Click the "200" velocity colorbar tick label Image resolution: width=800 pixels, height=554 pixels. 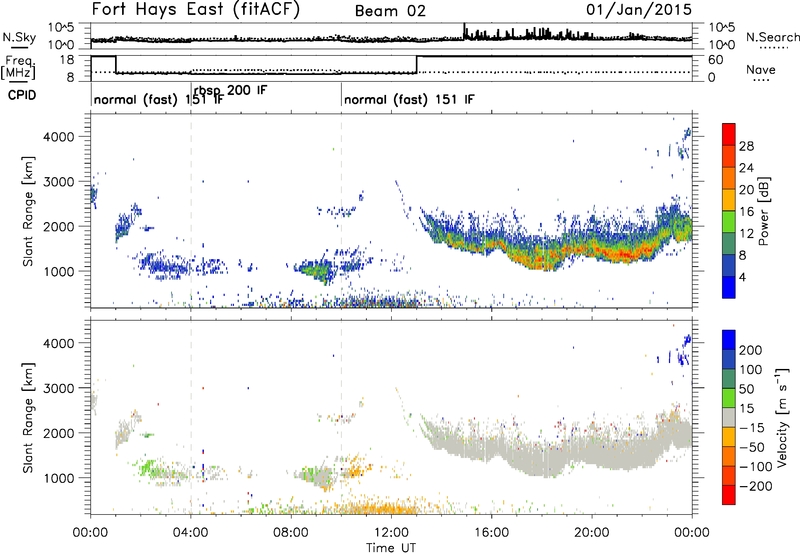[751, 350]
